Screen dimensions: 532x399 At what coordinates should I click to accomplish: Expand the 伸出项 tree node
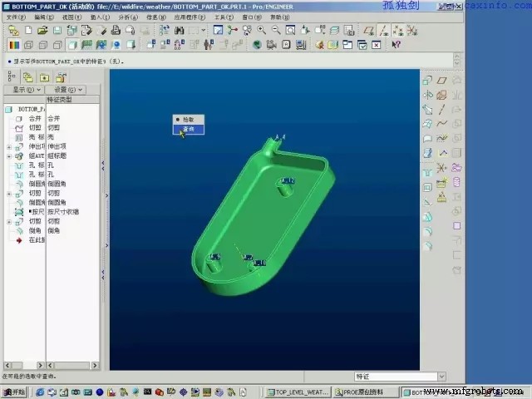click(9, 147)
